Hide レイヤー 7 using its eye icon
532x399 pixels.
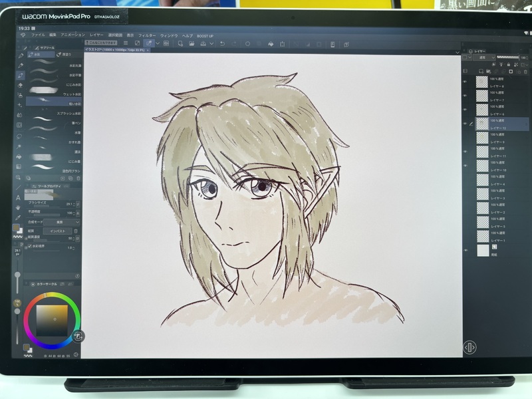465,96
